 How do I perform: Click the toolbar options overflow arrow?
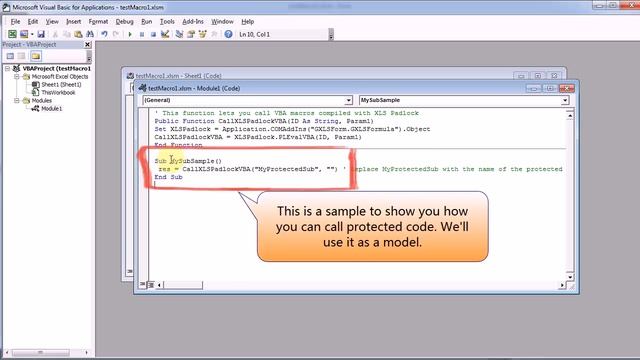pyautogui.click(x=331, y=35)
